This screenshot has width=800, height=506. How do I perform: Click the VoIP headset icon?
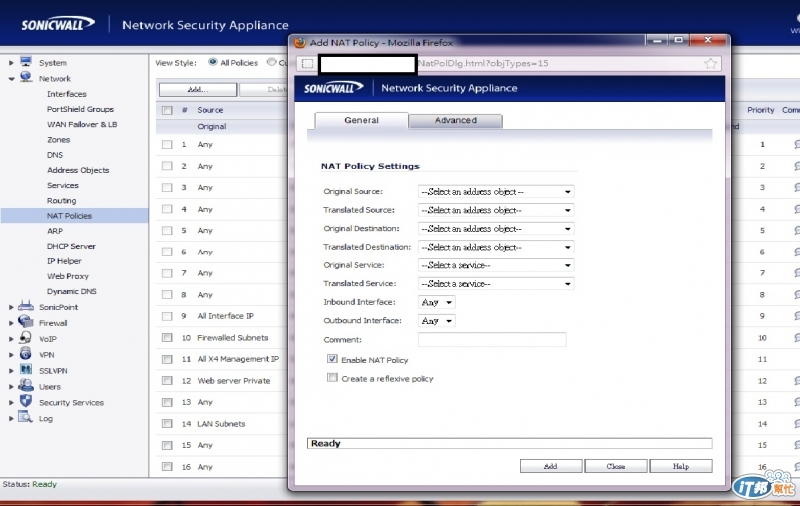point(26,338)
